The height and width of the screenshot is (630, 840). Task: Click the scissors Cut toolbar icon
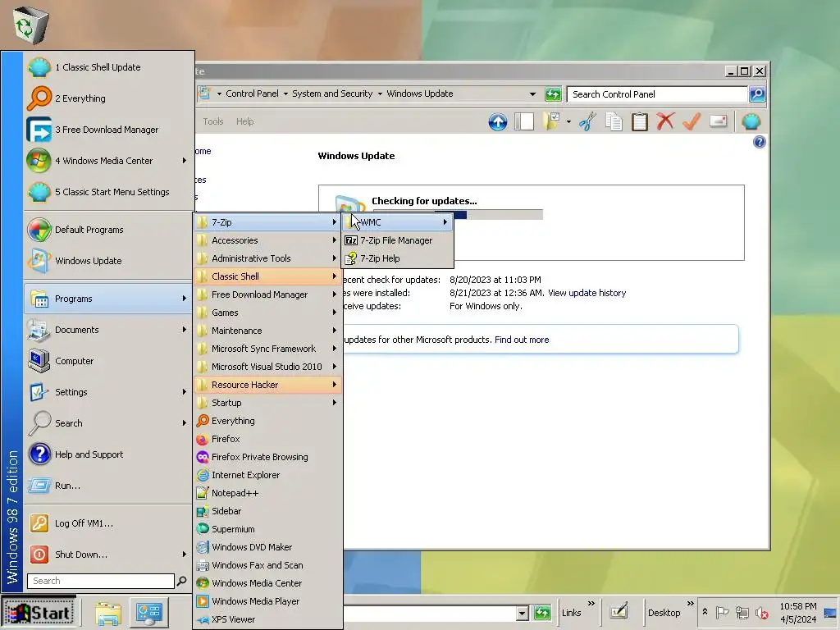point(587,121)
